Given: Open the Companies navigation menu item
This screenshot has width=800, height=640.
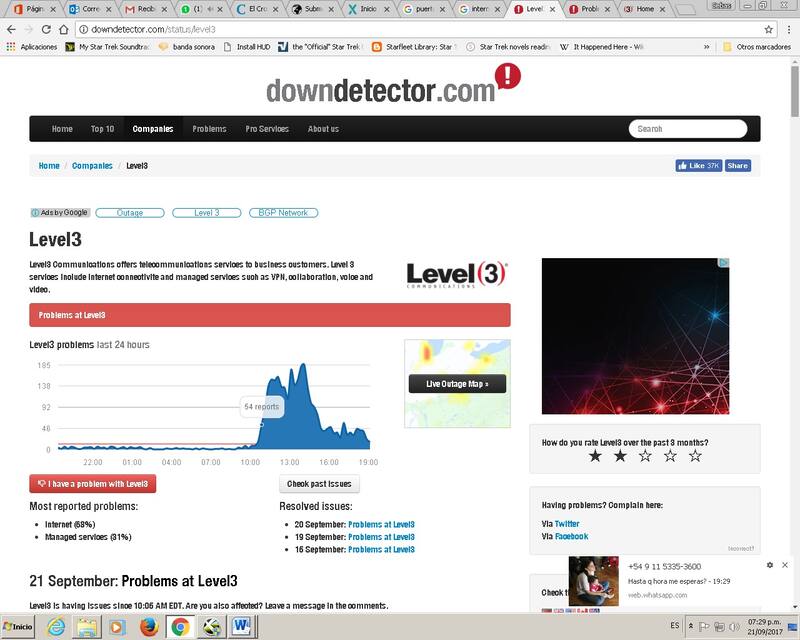Looking at the screenshot, I should [x=153, y=129].
